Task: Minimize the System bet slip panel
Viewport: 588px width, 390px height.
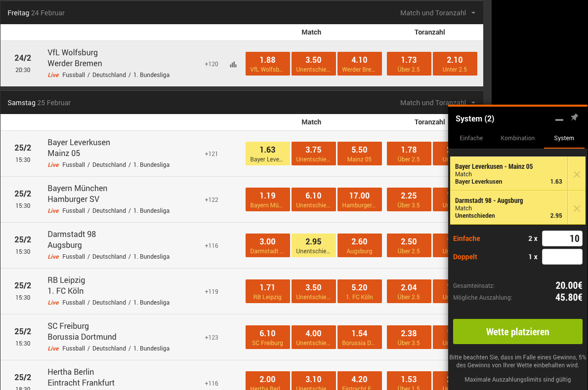Action: [559, 119]
